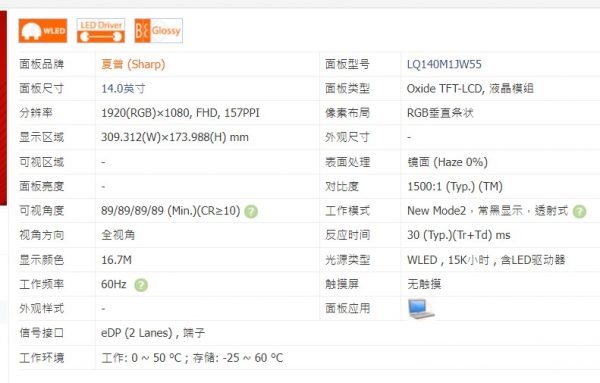Click the 面板品牌 row label
The height and width of the screenshot is (383, 600).
pos(42,64)
